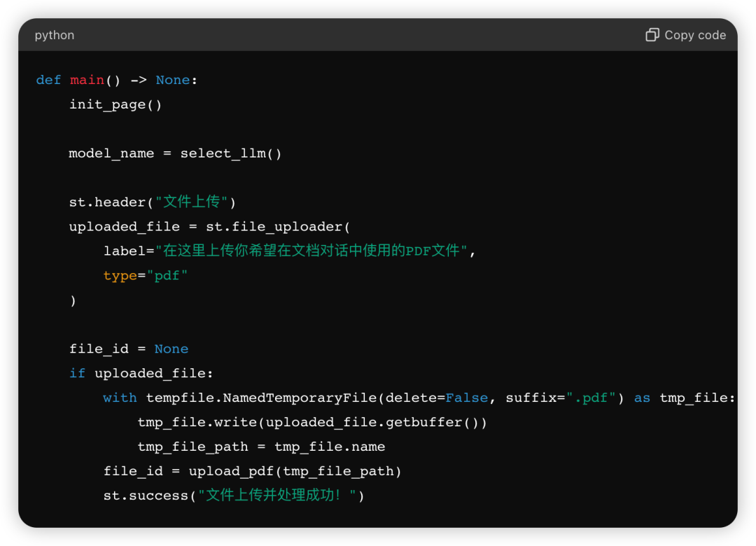The width and height of the screenshot is (756, 546).
Task: Click the "Copy code" text button
Action: [695, 35]
